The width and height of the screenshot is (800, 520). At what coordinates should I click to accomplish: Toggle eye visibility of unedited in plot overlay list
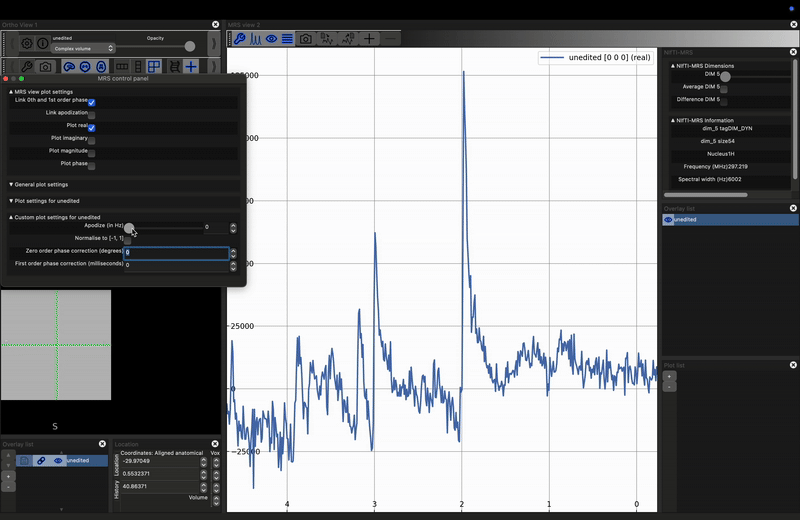coord(668,219)
